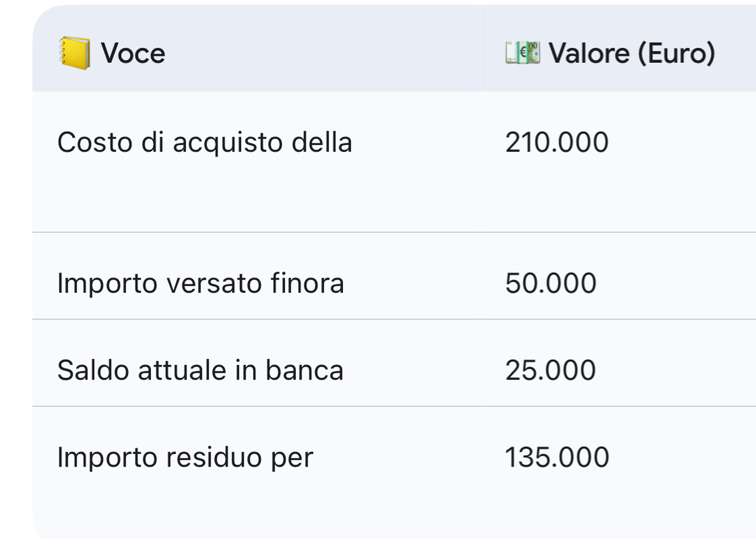Select the 135.000 residual amount
756x539 pixels.
point(557,457)
